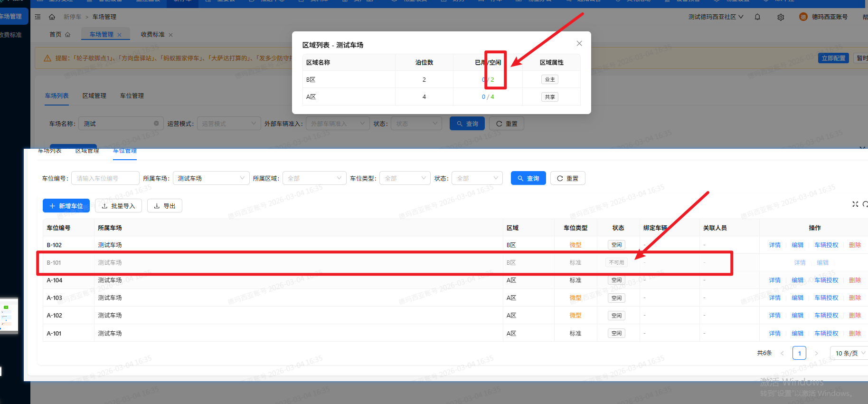Open 详情 for parking space A-104
The height and width of the screenshot is (404, 868).
pos(775,280)
